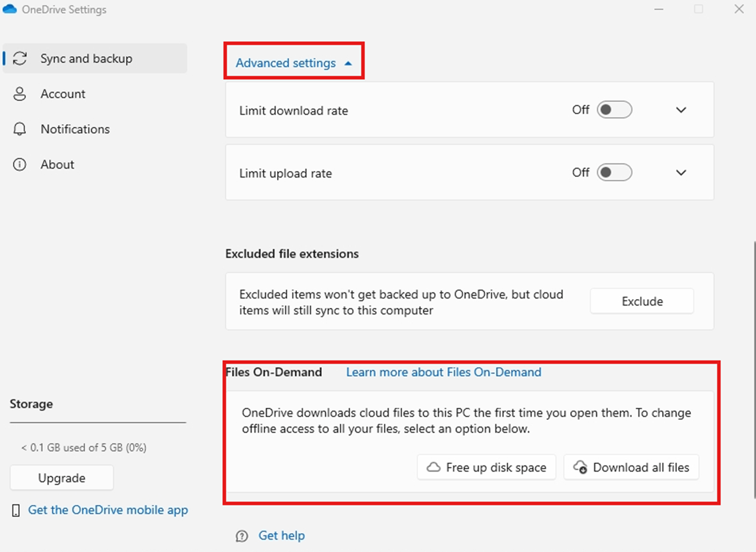This screenshot has width=756, height=552.
Task: Click Download all files button
Action: pyautogui.click(x=631, y=467)
